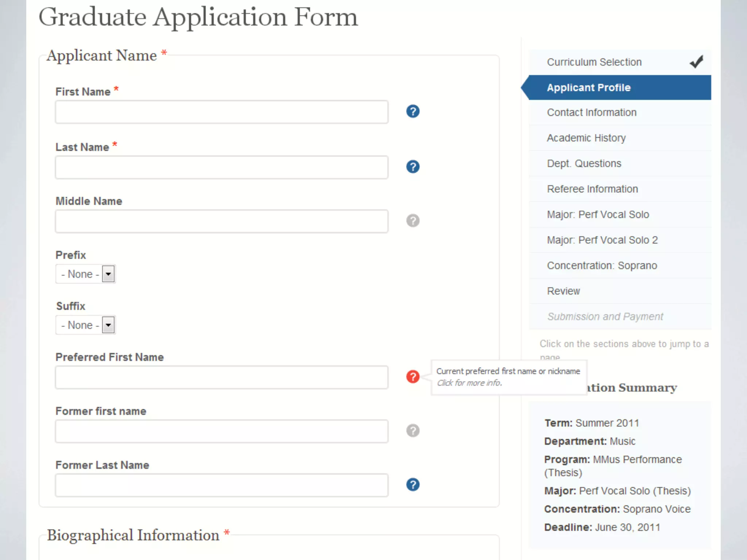Jump to Referee Information page
Screen dimensions: 747x560
pyautogui.click(x=592, y=189)
